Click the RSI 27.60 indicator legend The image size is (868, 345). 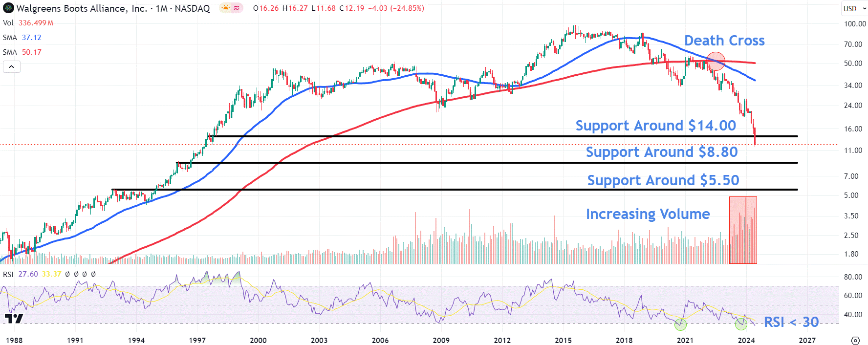pos(21,274)
